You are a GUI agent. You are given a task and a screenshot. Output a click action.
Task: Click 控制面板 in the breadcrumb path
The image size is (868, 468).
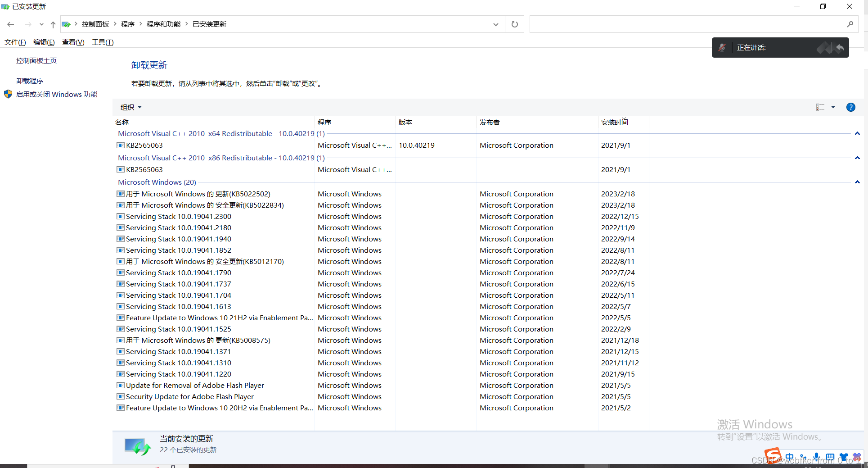click(95, 24)
